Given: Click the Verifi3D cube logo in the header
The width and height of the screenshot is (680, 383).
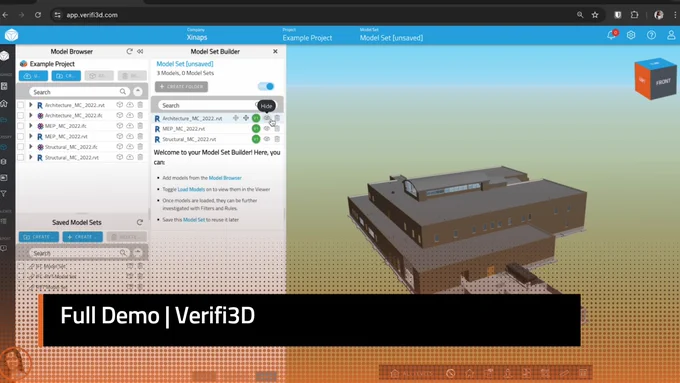Looking at the screenshot, I should coord(11,35).
